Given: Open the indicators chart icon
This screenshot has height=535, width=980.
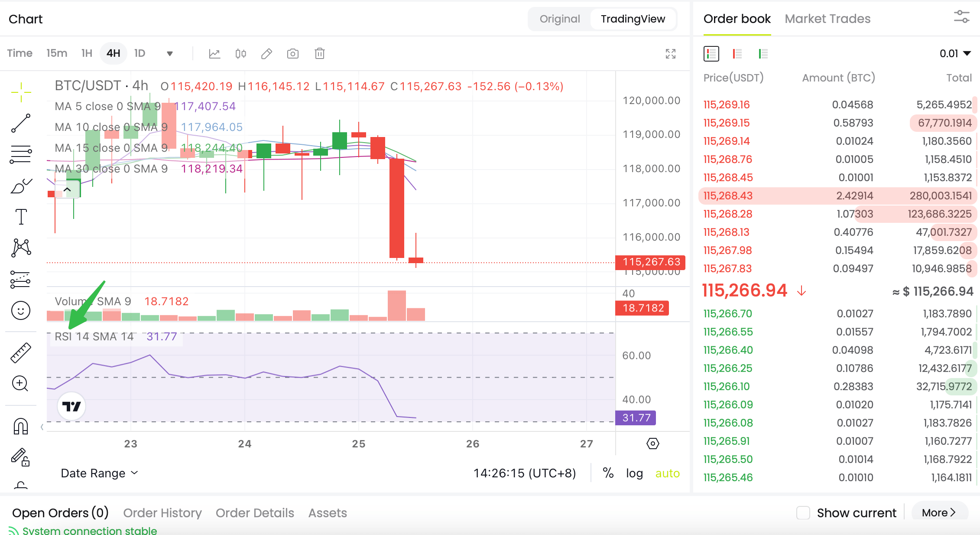Looking at the screenshot, I should [214, 54].
